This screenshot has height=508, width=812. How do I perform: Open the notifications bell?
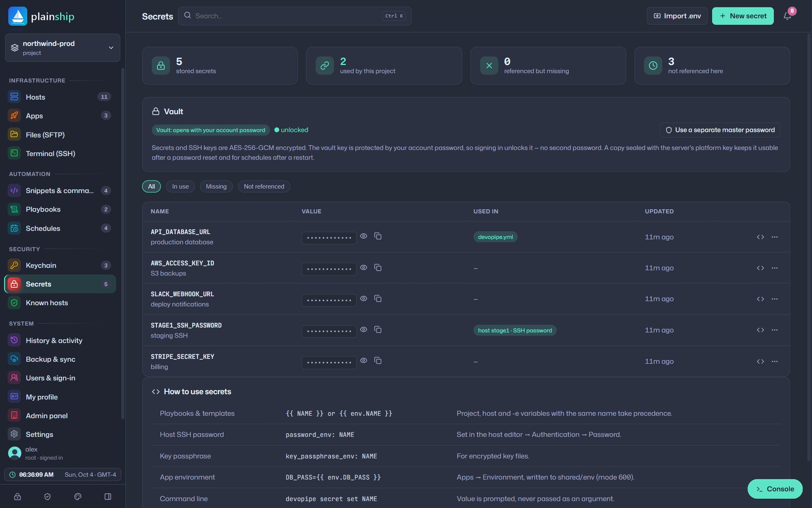pos(787,16)
